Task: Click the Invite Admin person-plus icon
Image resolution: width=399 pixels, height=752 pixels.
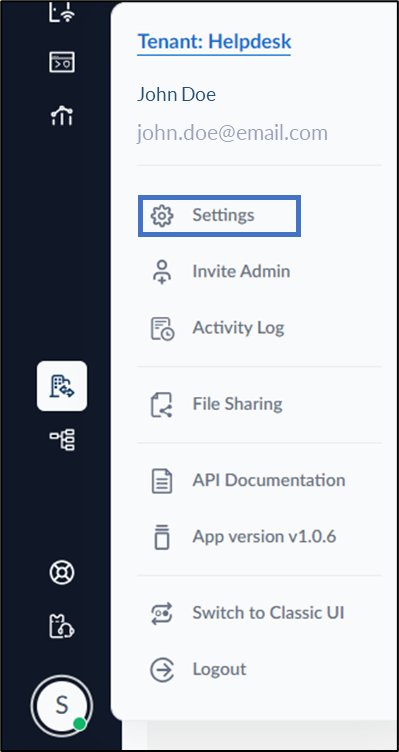Action: coord(162,272)
